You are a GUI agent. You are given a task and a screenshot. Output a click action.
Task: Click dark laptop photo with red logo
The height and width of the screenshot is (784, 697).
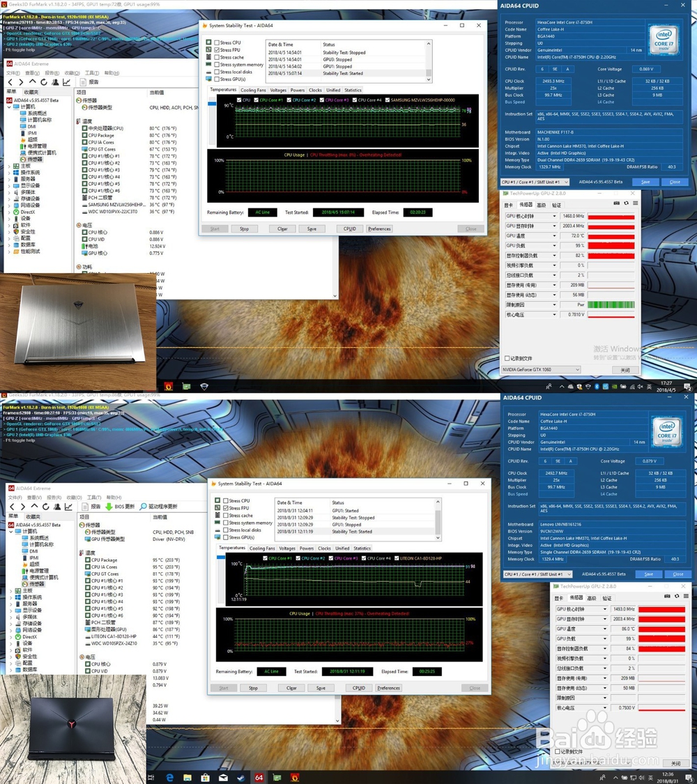coord(73,729)
